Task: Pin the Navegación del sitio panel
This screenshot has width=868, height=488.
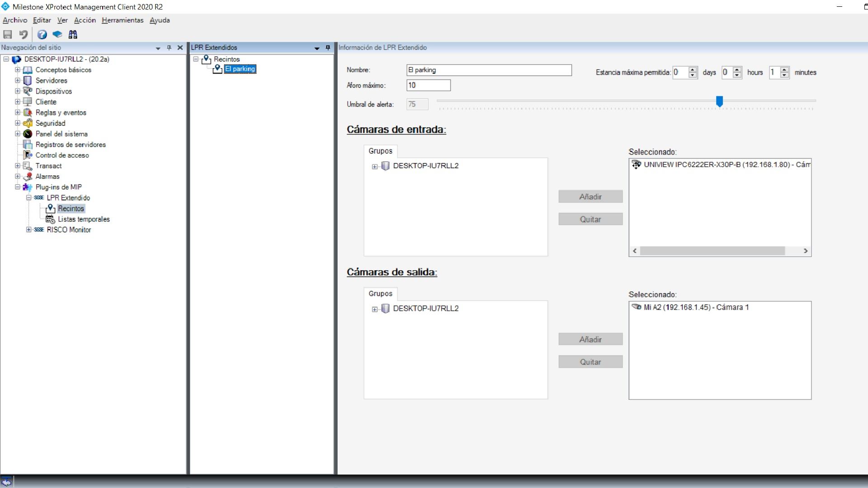Action: click(x=169, y=47)
